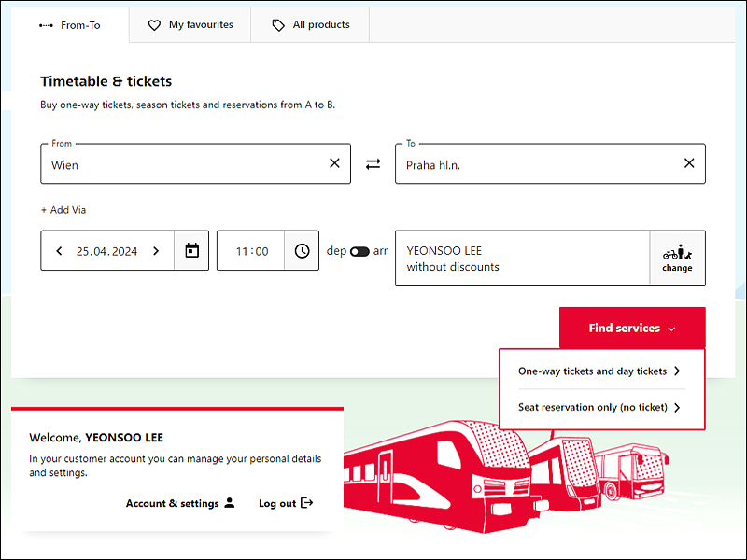Open Account & settings link
This screenshot has width=747, height=560.
click(180, 503)
